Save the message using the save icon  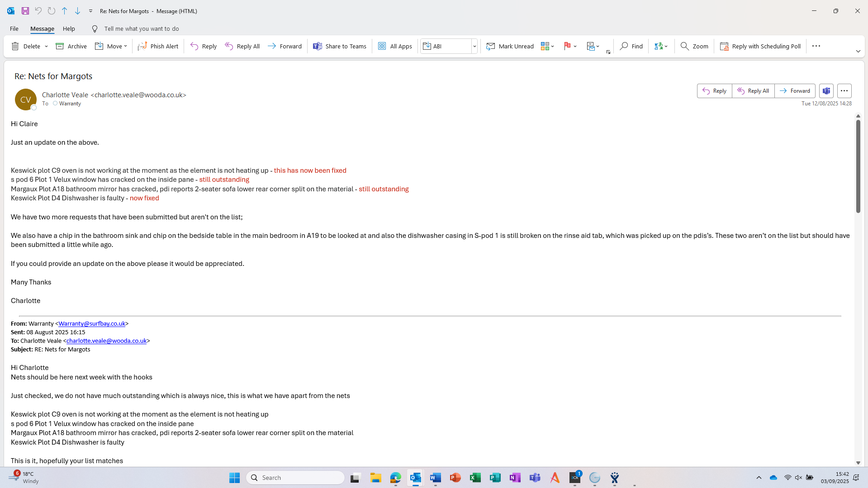pos(25,11)
